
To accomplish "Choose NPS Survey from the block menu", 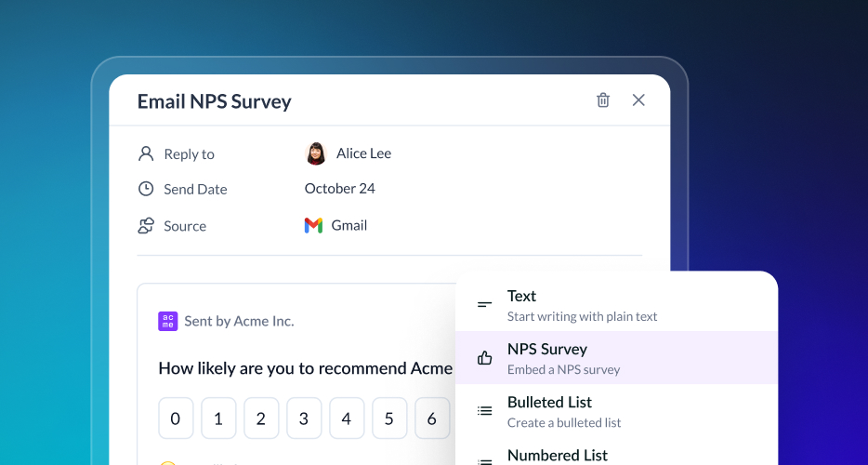I will click(x=617, y=358).
